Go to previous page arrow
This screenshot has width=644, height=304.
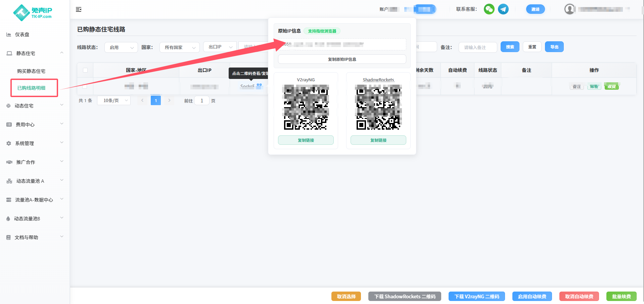[142, 100]
